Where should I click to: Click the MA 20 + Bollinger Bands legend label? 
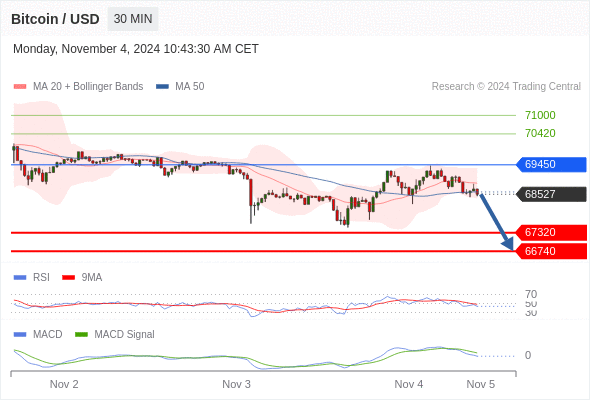click(x=88, y=87)
